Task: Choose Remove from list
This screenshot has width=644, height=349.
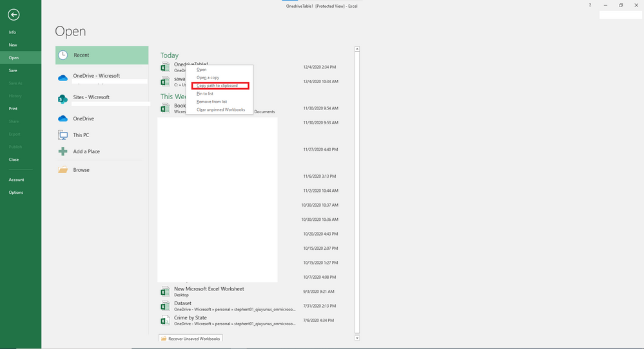Action: tap(219, 102)
